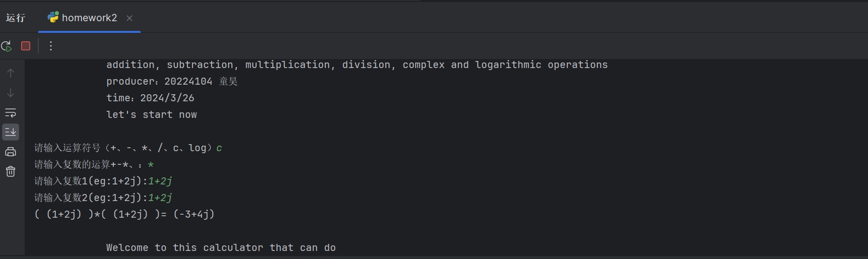
Task: Click the 'Welcome to this calculator' line
Action: click(221, 247)
